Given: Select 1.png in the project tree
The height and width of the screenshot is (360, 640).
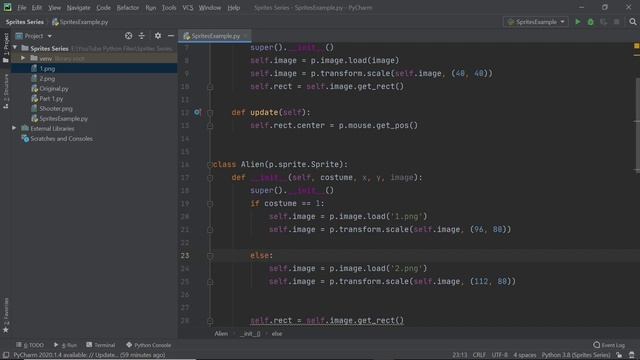Looking at the screenshot, I should pyautogui.click(x=47, y=69).
